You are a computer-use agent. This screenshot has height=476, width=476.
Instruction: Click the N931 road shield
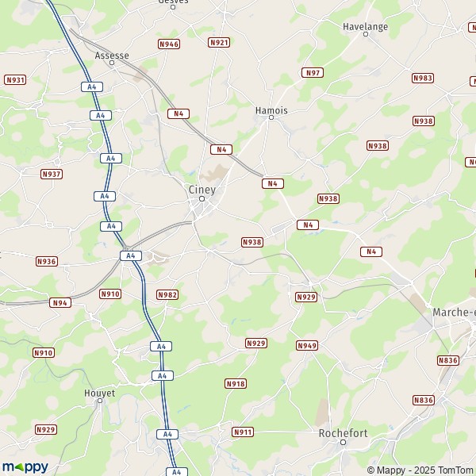point(15,80)
